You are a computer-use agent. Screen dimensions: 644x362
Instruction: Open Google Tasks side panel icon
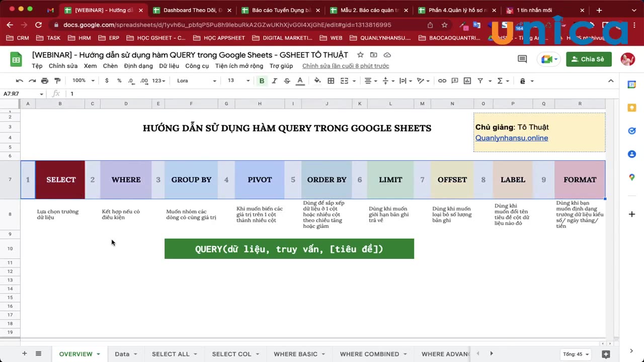click(x=632, y=131)
